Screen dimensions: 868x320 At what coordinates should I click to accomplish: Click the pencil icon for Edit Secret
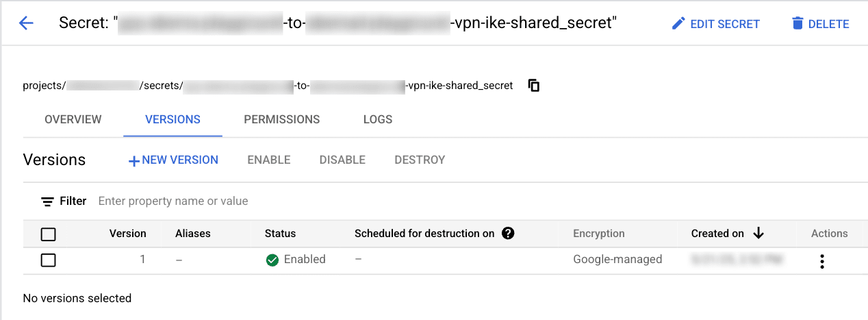(x=678, y=23)
